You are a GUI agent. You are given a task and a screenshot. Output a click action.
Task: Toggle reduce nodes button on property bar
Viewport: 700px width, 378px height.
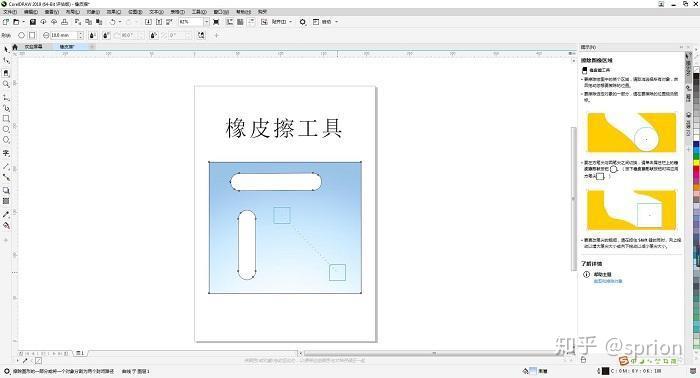click(x=201, y=35)
